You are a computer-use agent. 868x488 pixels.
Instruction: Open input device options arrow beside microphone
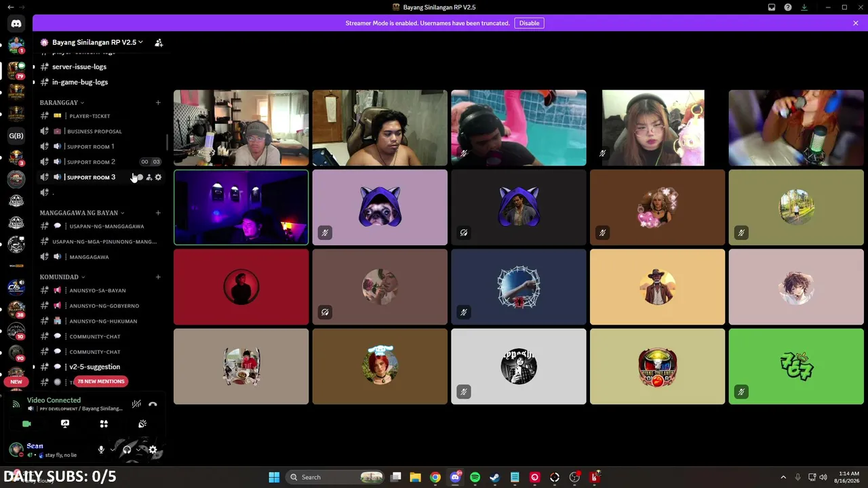coord(113,449)
